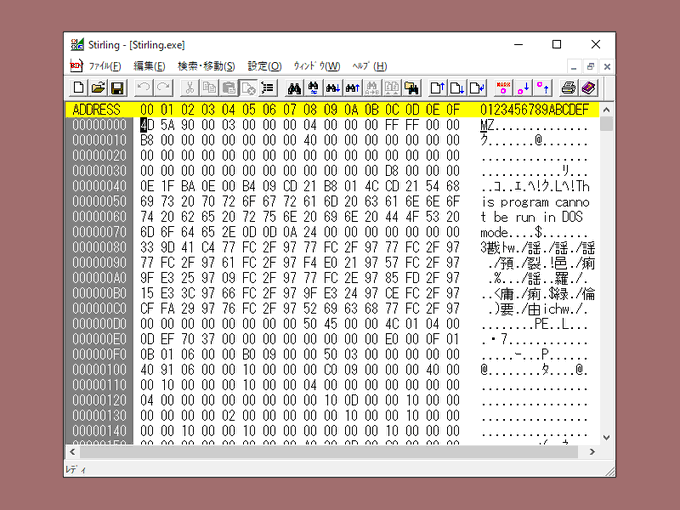Find previous with binoculars up-arrow icon

(x=352, y=88)
